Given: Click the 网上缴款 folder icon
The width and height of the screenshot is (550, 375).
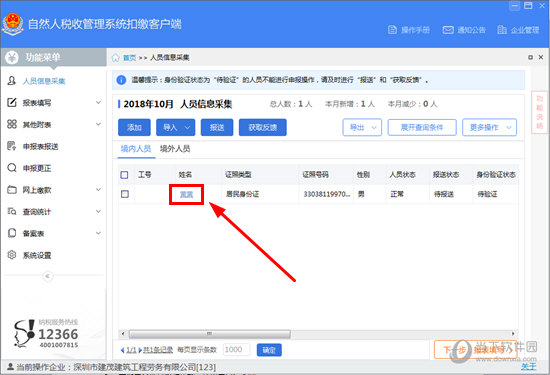Looking at the screenshot, I should tap(12, 190).
